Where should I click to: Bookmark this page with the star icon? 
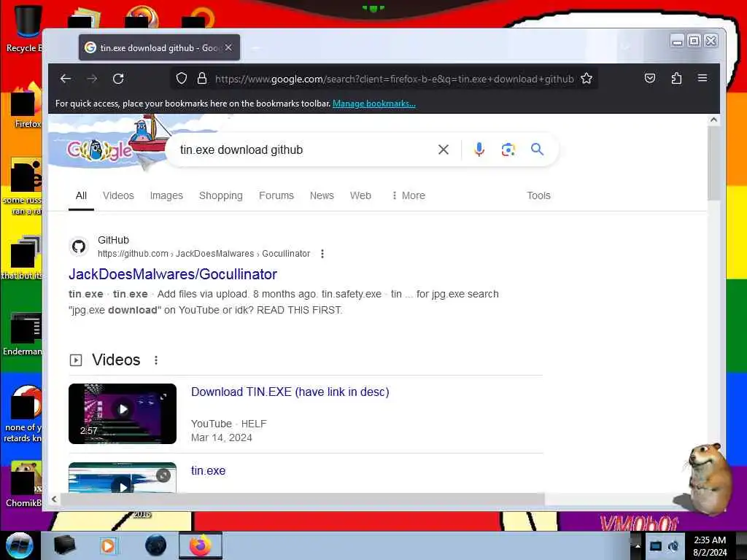pos(587,79)
